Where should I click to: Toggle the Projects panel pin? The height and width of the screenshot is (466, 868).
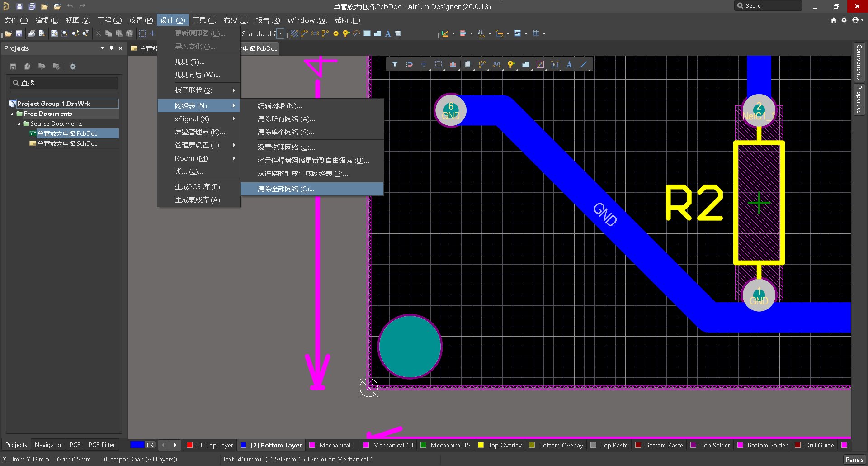(111, 48)
